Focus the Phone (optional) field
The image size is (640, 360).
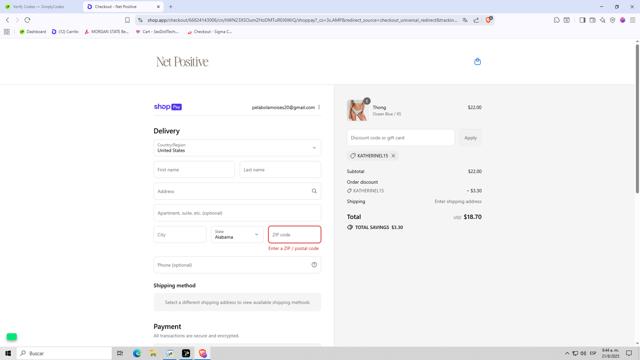point(237,265)
